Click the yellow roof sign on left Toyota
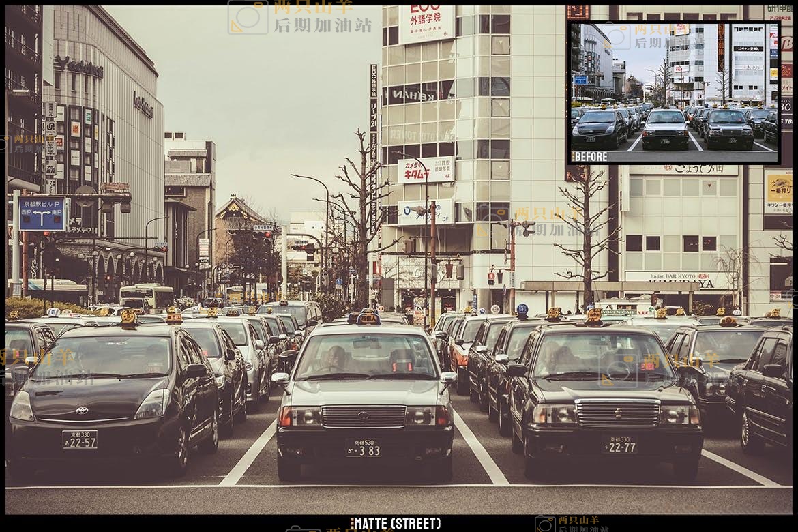 pos(129,317)
